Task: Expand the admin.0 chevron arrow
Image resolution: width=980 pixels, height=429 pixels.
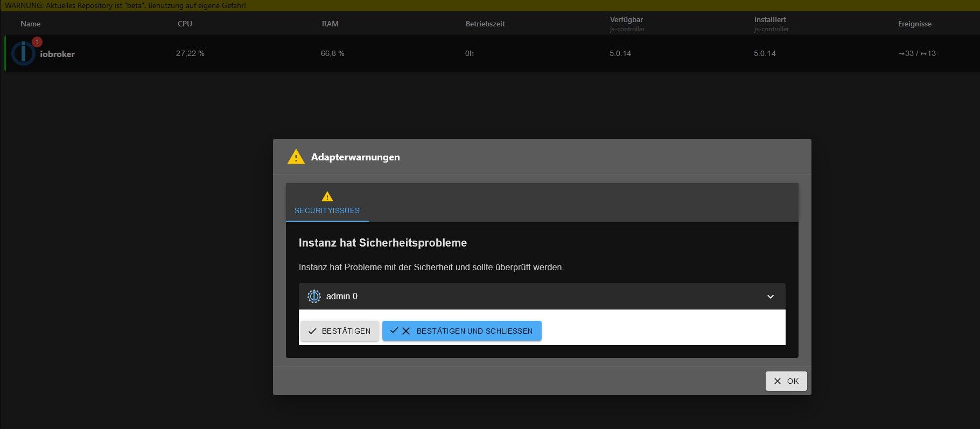Action: click(x=771, y=297)
